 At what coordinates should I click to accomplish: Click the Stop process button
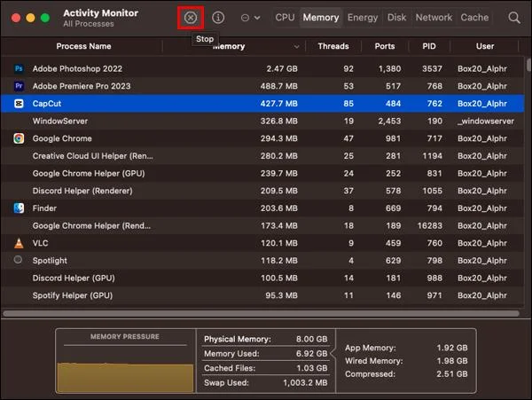191,18
